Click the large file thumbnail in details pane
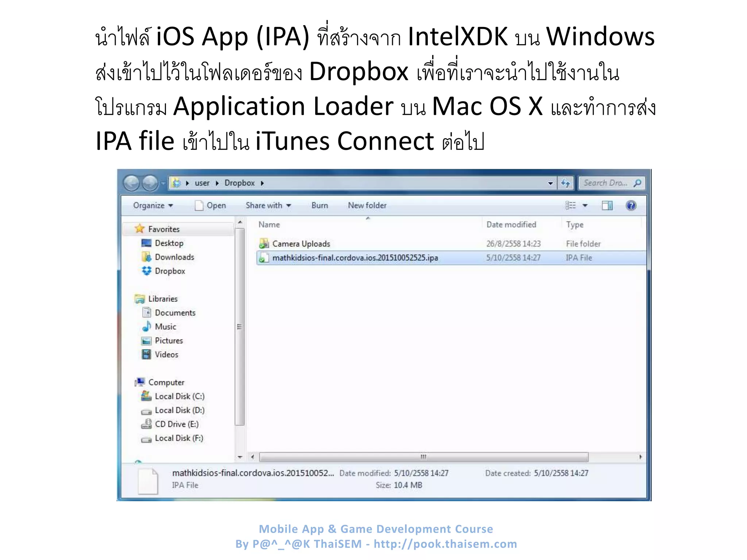 148,482
